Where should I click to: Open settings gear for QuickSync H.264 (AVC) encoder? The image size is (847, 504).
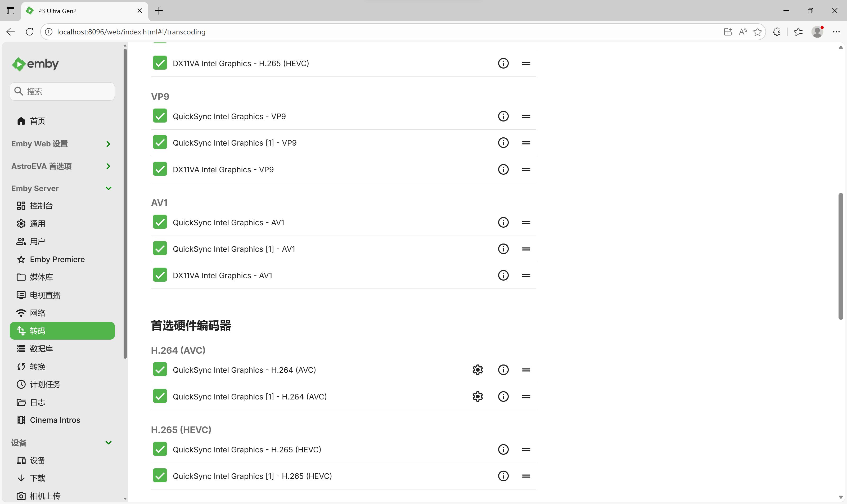point(477,370)
